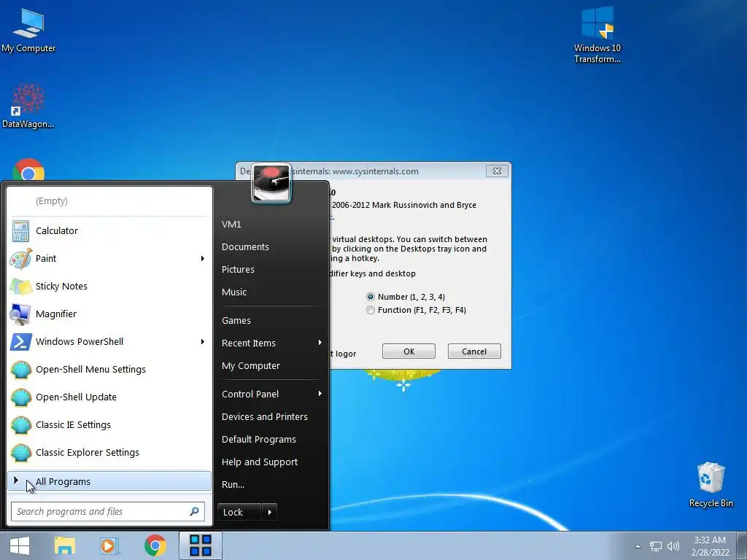Open the Calculator icon in Start menu
The image size is (747, 560).
coord(20,231)
